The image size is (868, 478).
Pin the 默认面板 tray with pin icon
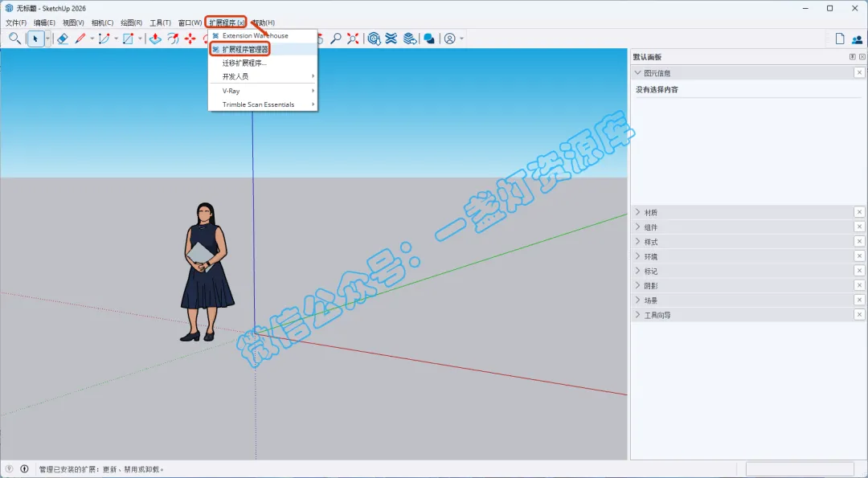coord(853,57)
